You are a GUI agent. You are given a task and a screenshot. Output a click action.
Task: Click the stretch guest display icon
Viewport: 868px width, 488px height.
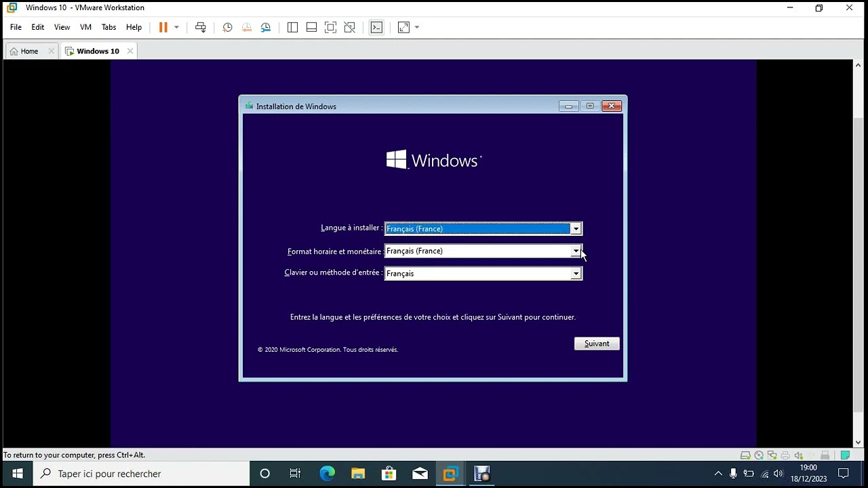point(404,27)
